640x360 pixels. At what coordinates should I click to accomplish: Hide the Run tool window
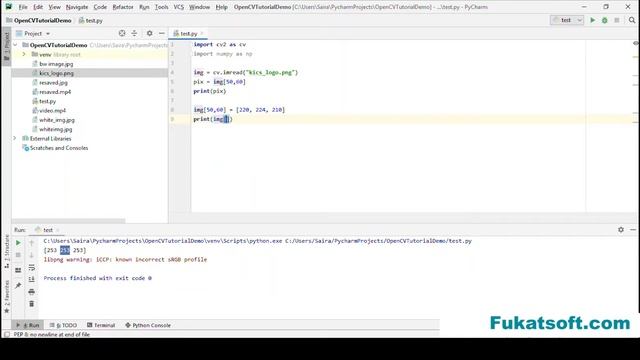tap(633, 230)
